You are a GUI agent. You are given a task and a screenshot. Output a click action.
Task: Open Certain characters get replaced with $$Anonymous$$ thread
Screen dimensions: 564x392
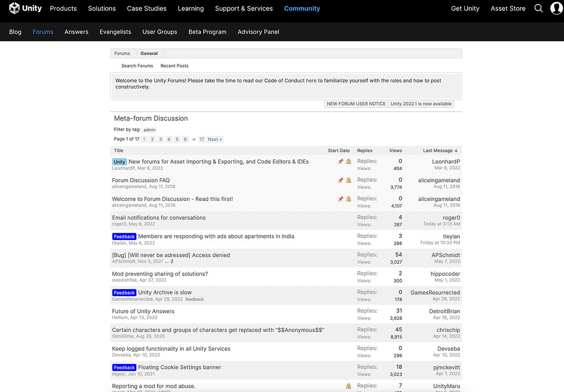218,330
